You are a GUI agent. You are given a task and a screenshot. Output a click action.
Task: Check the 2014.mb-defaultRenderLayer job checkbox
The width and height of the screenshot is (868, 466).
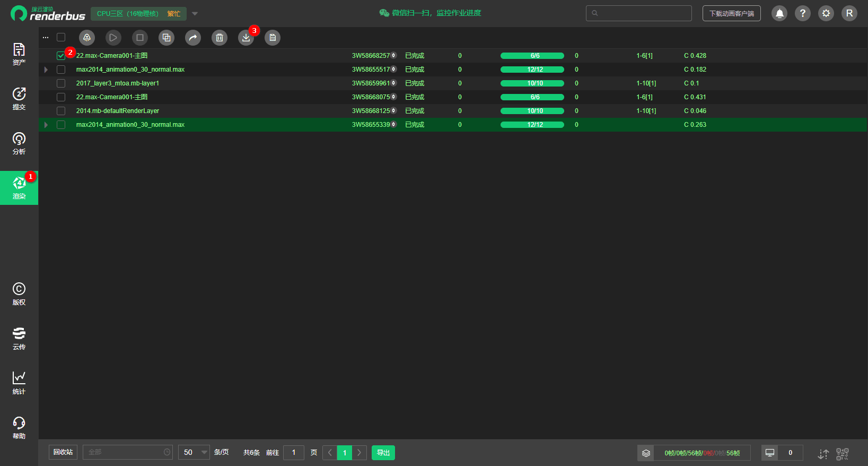tap(61, 111)
